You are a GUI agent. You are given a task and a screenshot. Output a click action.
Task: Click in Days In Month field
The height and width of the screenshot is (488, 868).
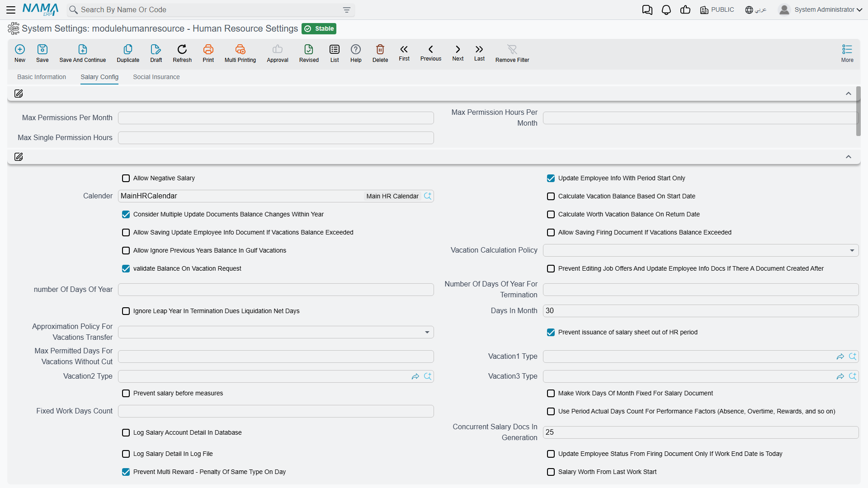tap(701, 311)
